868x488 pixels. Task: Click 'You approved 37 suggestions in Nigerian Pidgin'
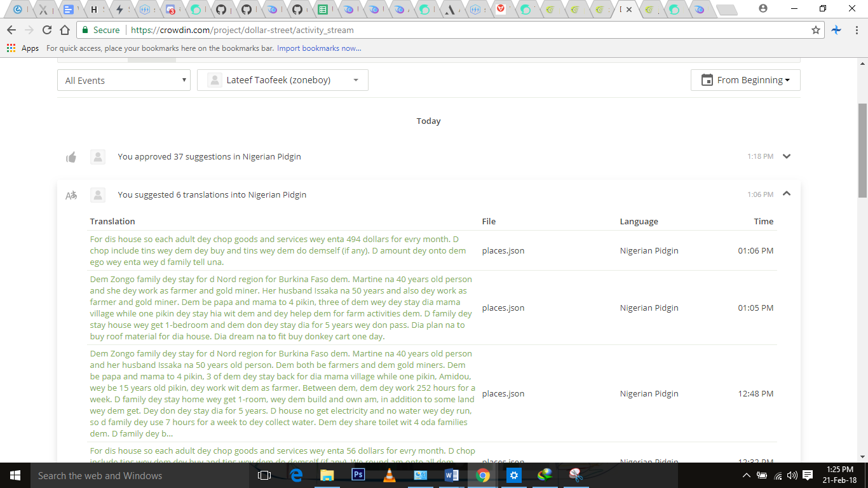pos(209,157)
